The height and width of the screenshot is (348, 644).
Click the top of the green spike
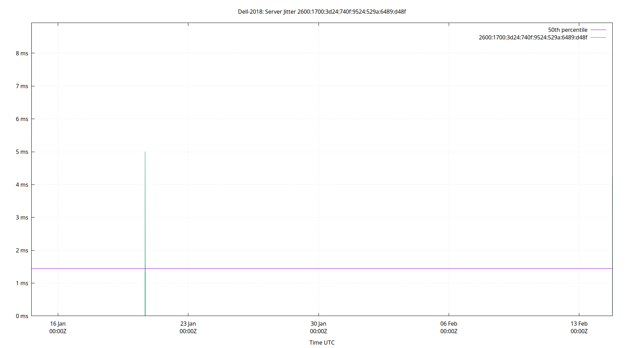(145, 152)
